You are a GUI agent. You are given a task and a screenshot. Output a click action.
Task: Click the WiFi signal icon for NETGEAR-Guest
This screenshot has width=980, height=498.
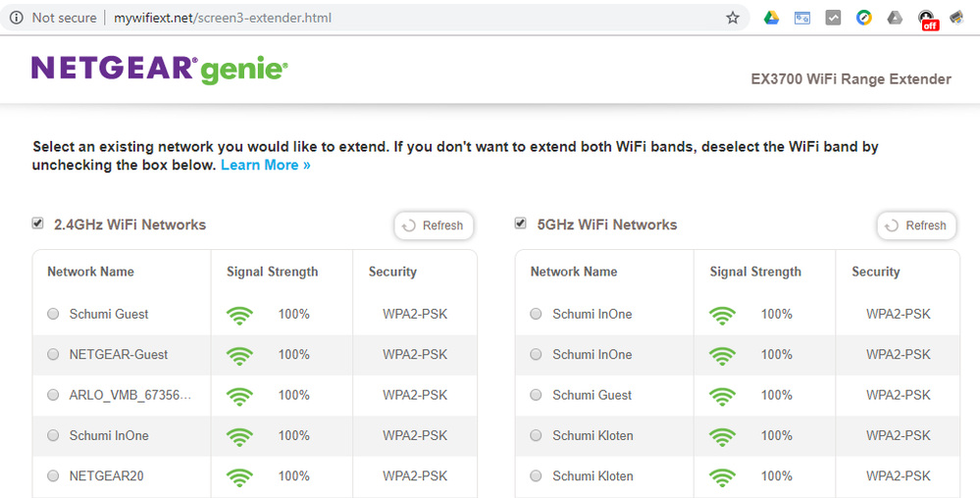(x=239, y=355)
